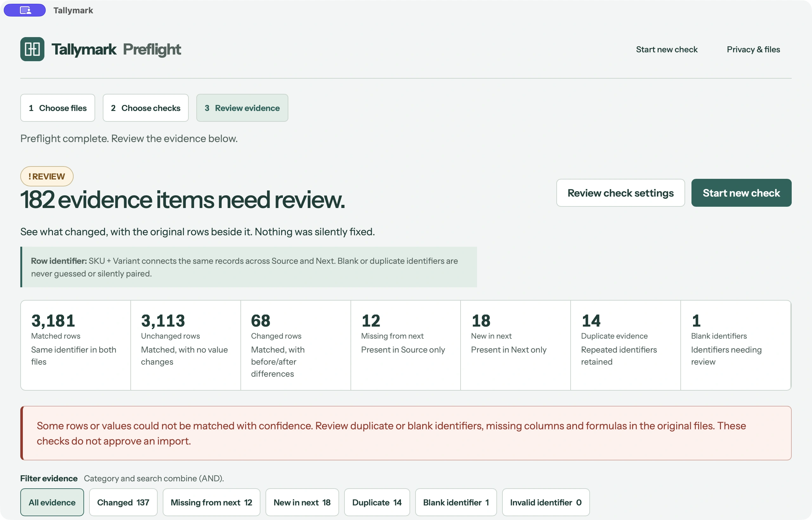Click heading '182 evidence items need review.'
812x520 pixels.
click(x=182, y=199)
